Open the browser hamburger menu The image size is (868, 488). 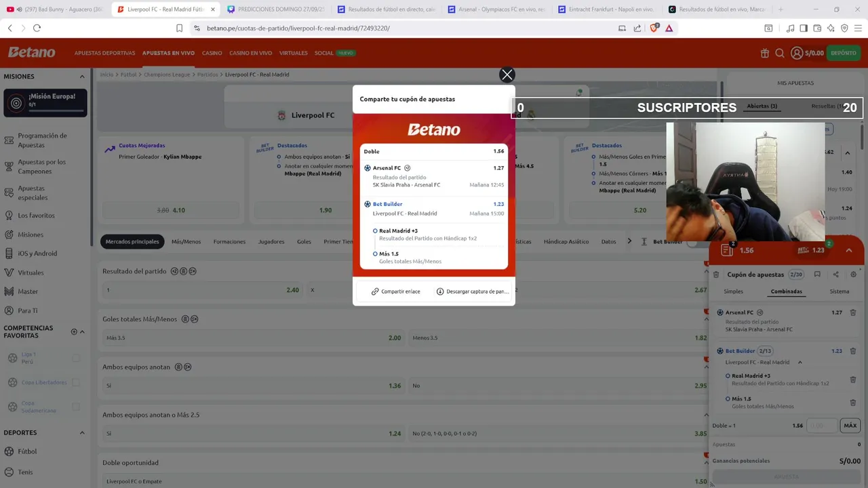pyautogui.click(x=859, y=28)
